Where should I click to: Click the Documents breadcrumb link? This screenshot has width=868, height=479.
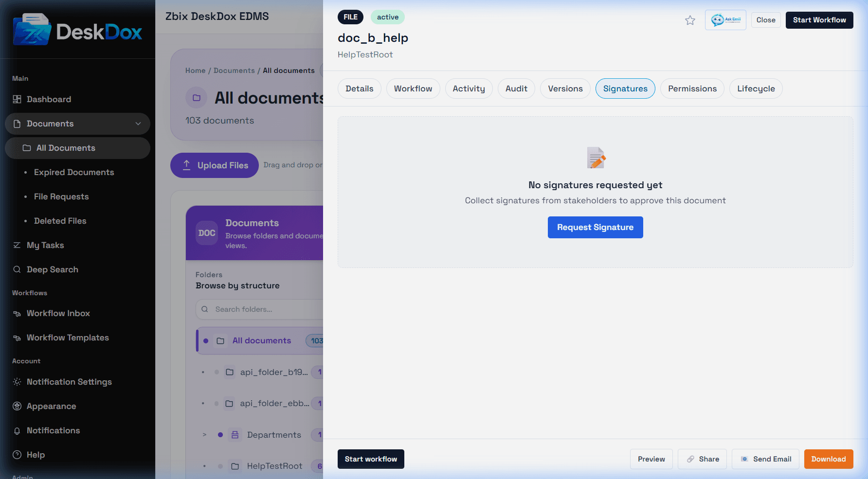pyautogui.click(x=234, y=71)
